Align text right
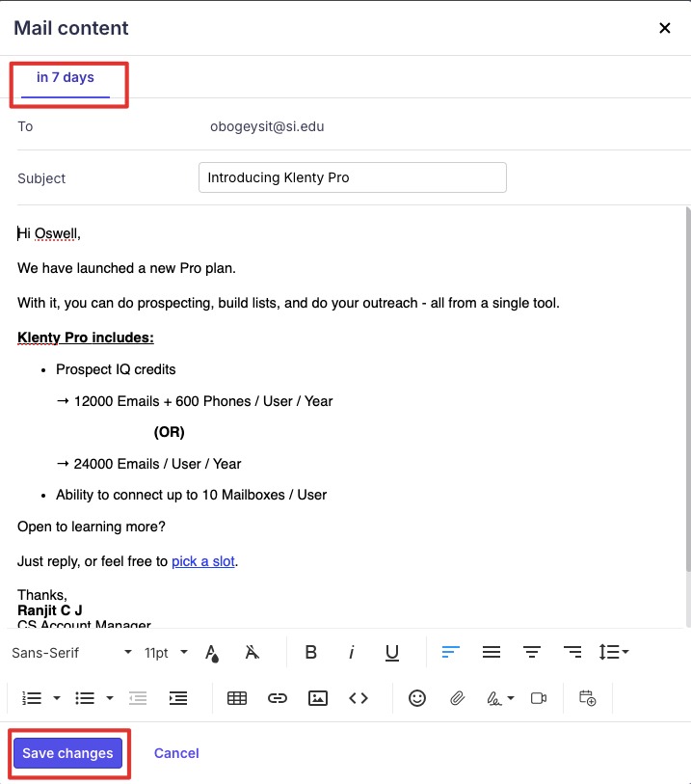The width and height of the screenshot is (691, 784). point(572,652)
